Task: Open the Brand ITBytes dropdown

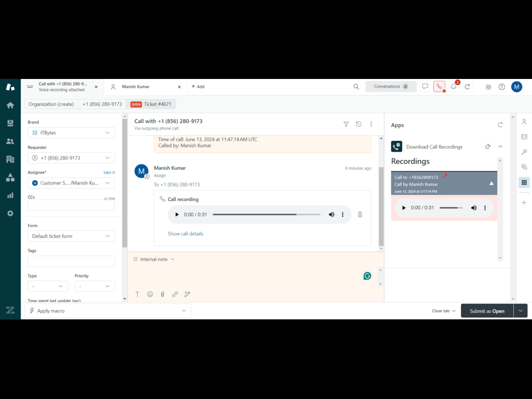Action: coord(71,133)
